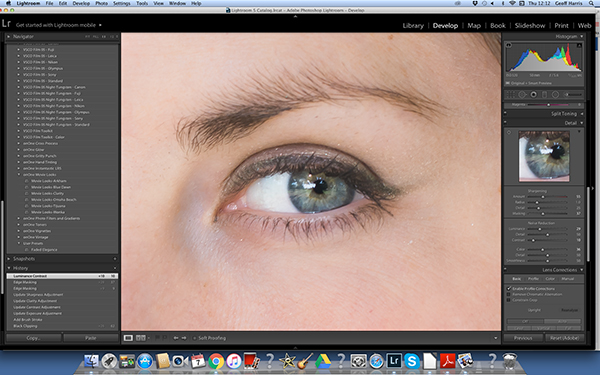
Task: Click the add Snapshot plus icon
Action: (x=114, y=259)
